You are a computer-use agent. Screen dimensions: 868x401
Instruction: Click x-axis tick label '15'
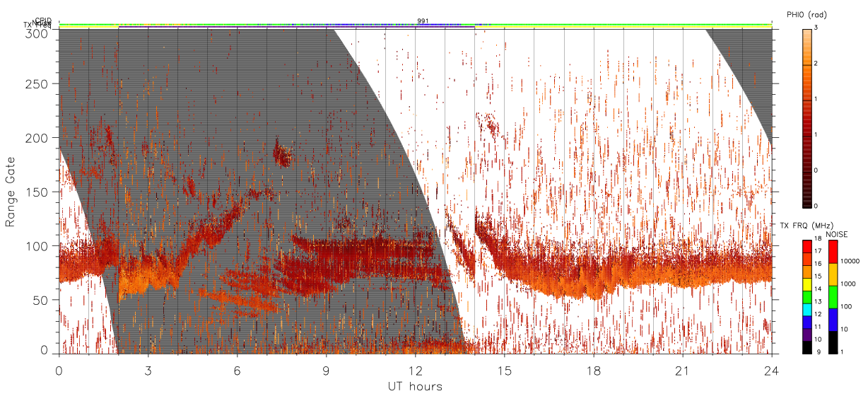point(504,371)
